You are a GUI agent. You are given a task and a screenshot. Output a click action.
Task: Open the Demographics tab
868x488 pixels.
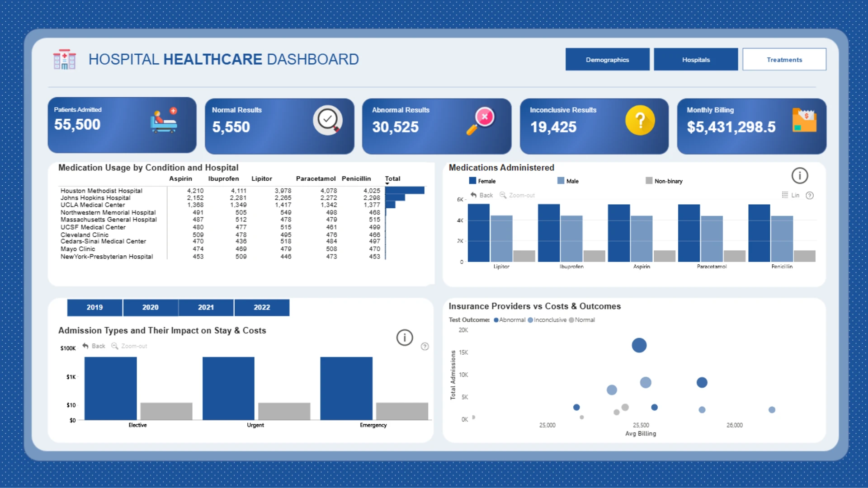(x=607, y=59)
